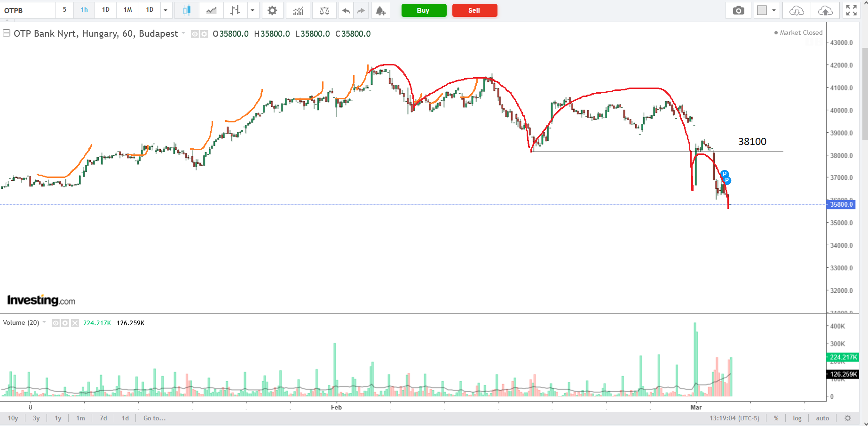Expand the time interval dropdown arrow
Image resolution: width=868 pixels, height=426 pixels.
click(x=166, y=10)
